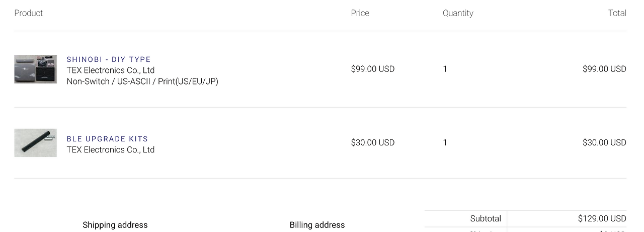Click the Product column header
The height and width of the screenshot is (232, 644).
29,13
